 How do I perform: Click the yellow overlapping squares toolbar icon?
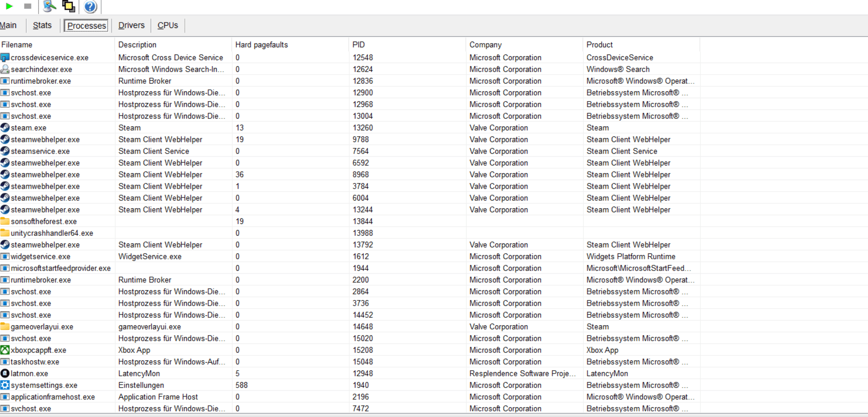(69, 6)
